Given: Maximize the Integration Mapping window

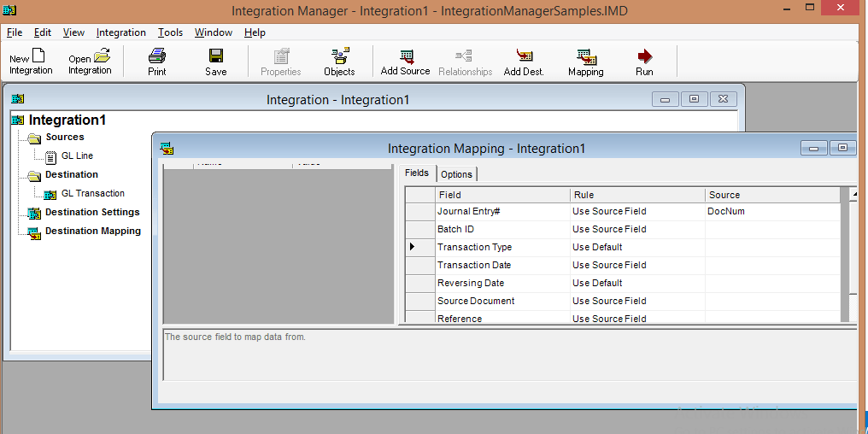Looking at the screenshot, I should click(x=843, y=148).
